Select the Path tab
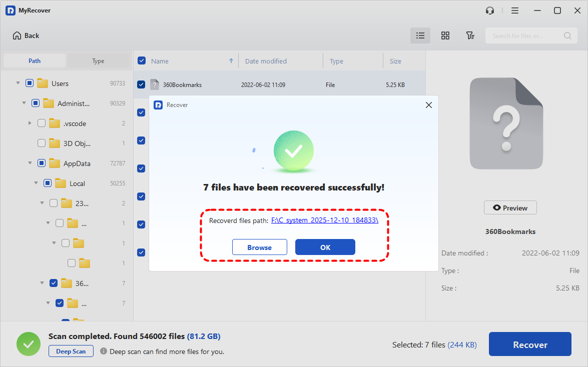588x367 pixels. [x=35, y=61]
